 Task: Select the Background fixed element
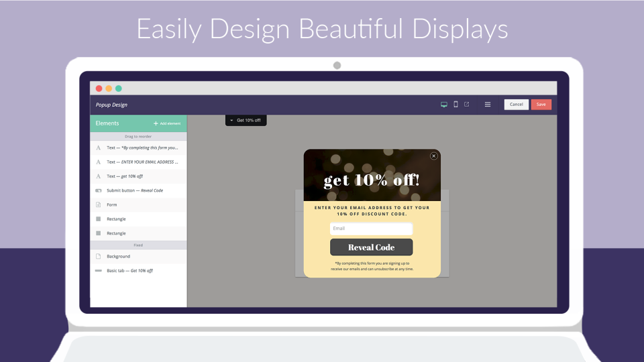click(138, 257)
